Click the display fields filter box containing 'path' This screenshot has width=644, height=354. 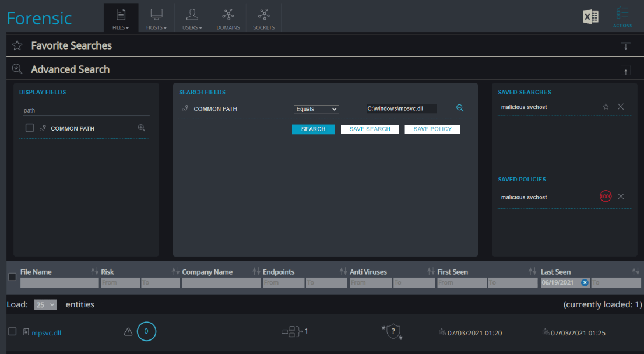pos(86,110)
